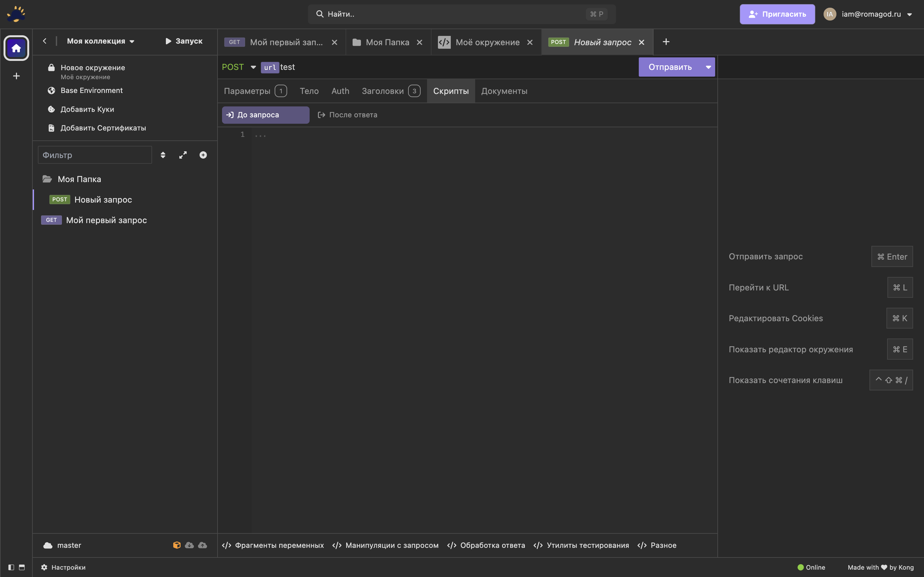Click the Пригласить button
Screen dimensions: 924x577
pyautogui.click(x=777, y=14)
